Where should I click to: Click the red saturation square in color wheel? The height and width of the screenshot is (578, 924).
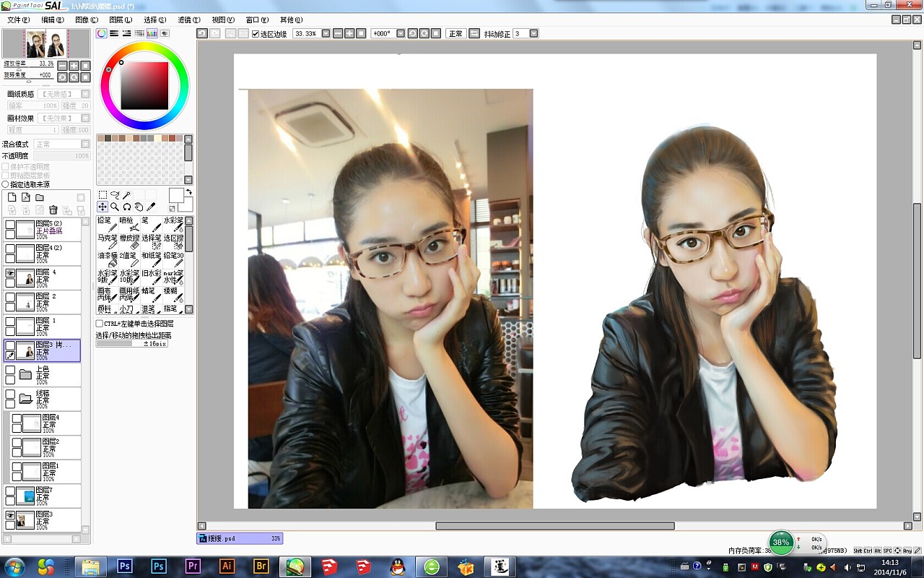pyautogui.click(x=144, y=85)
